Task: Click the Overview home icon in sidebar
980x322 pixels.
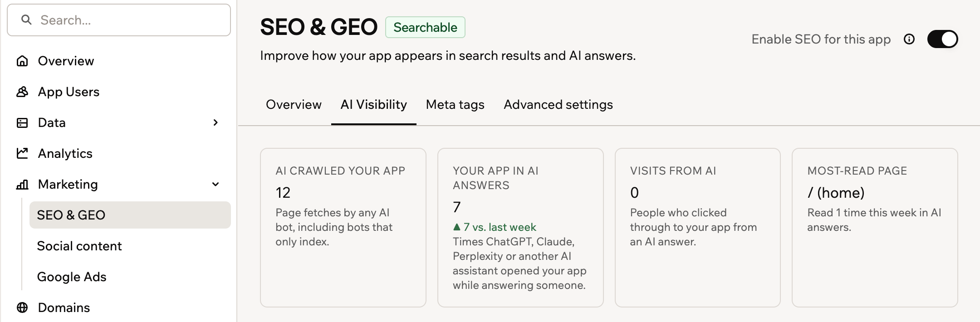Action: pos(22,61)
